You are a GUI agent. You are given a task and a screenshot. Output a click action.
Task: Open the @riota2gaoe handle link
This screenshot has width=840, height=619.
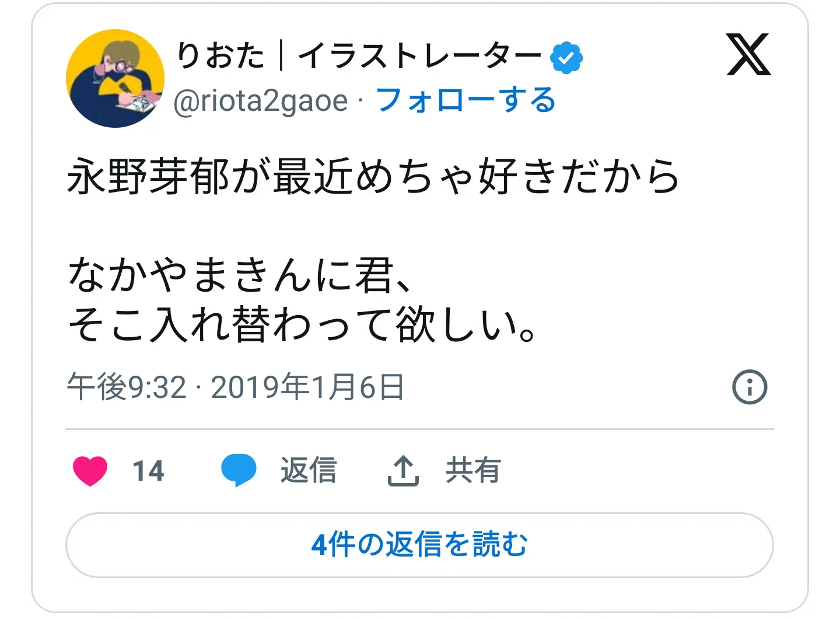point(261,100)
